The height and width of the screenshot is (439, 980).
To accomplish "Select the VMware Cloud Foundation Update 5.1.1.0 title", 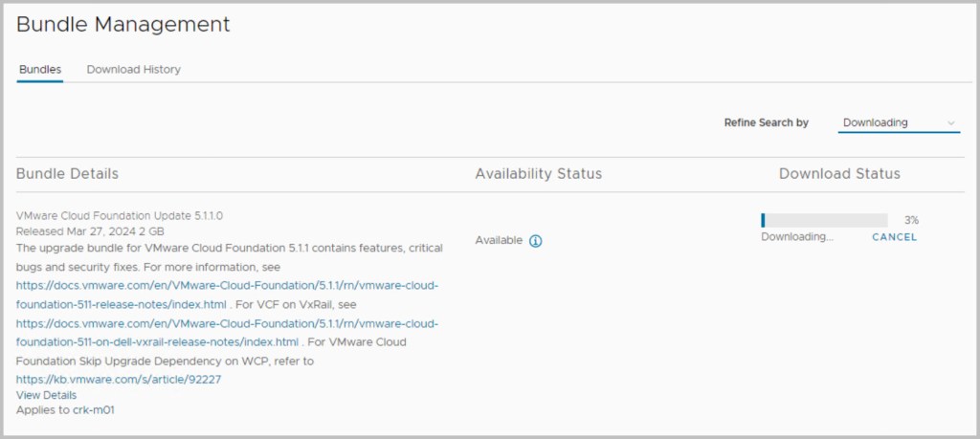I will [120, 215].
